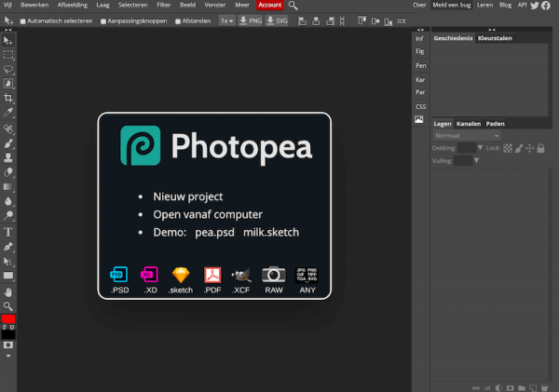
Task: Toggle lock position icon
Action: tap(530, 148)
